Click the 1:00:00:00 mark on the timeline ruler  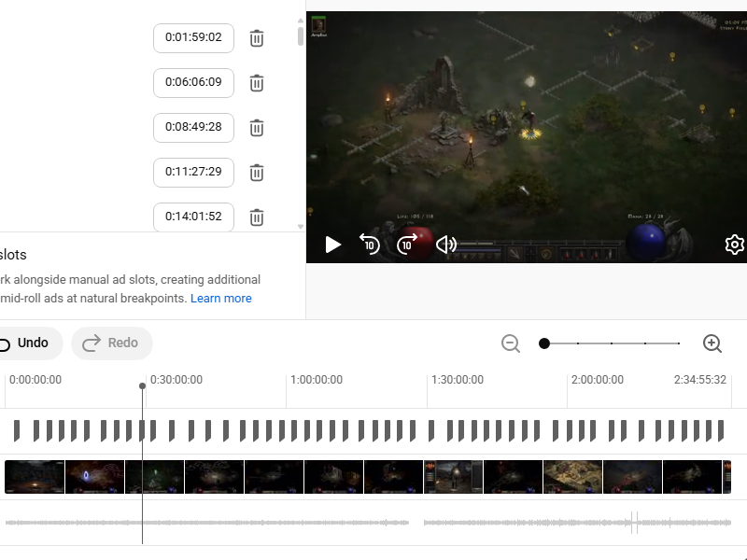pos(317,380)
